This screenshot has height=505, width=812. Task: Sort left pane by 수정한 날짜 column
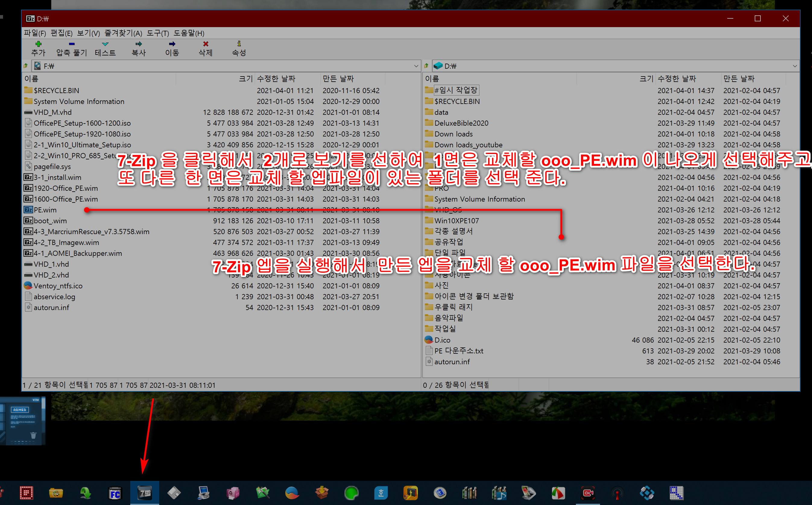(287, 78)
